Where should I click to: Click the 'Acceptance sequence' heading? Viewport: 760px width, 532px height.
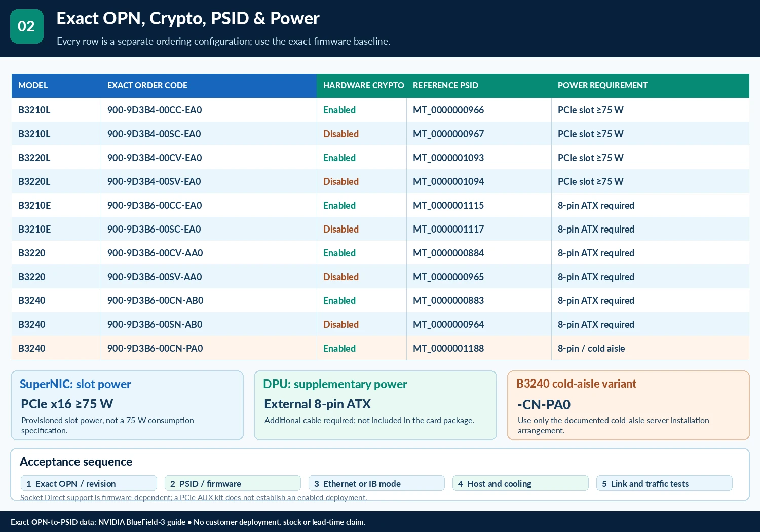click(x=76, y=462)
